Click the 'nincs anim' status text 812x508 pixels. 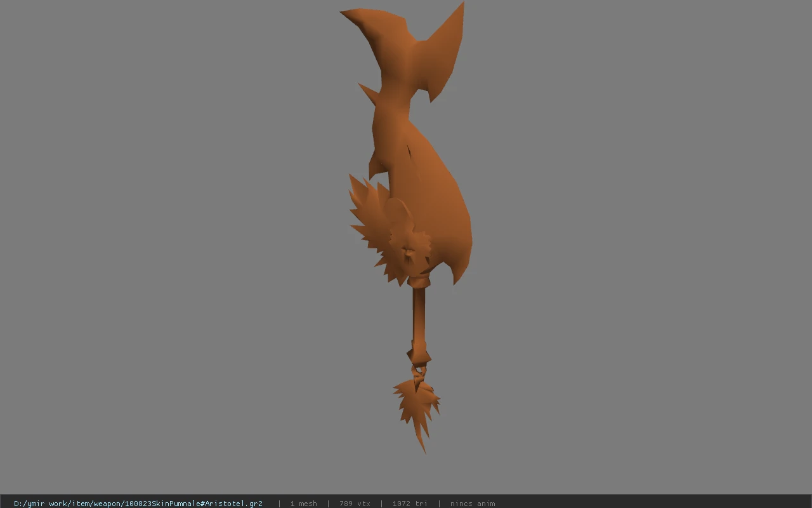[473, 504]
